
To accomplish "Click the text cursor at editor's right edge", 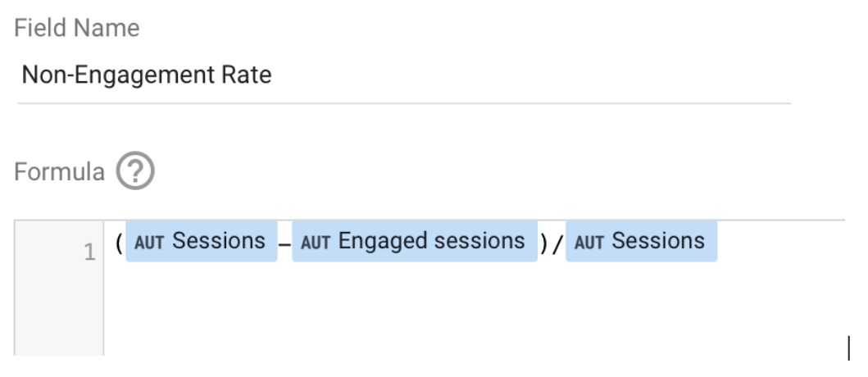I will tap(849, 347).
